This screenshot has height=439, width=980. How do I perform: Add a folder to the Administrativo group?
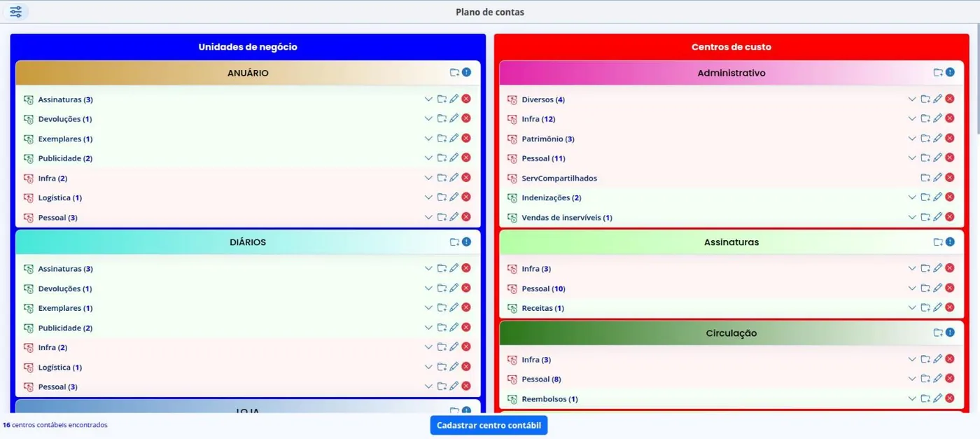(938, 72)
